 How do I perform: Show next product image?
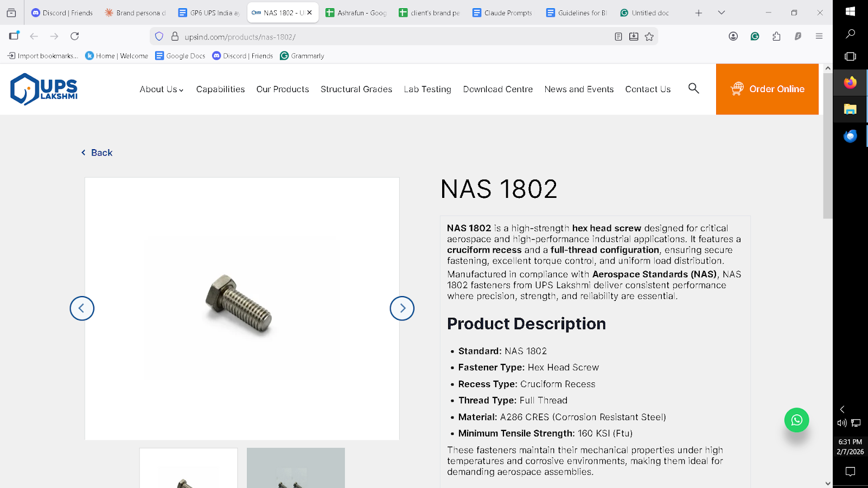[402, 309]
